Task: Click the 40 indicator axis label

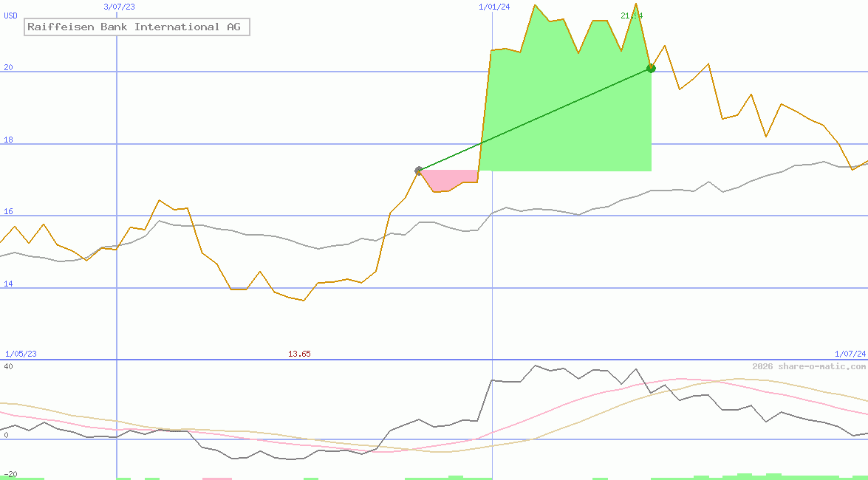Action: (8, 366)
